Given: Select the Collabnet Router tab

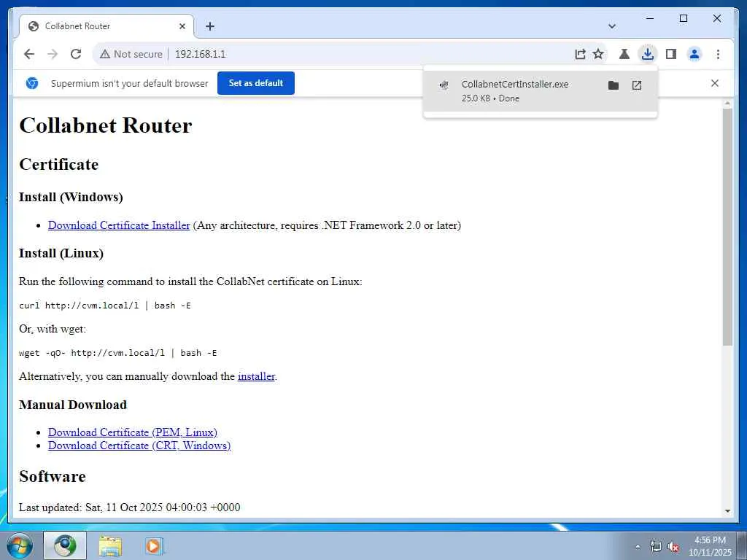Looking at the screenshot, I should pos(107,26).
